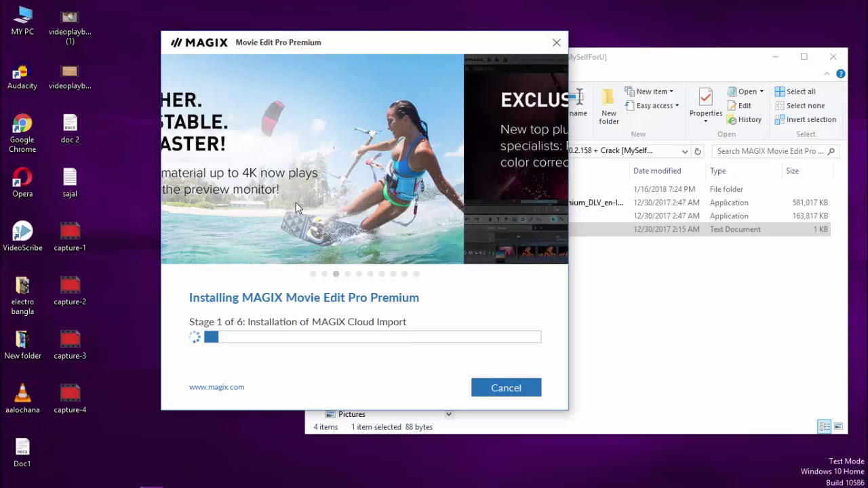This screenshot has width=868, height=488.
Task: Select the Doc1 document icon
Action: [22, 453]
